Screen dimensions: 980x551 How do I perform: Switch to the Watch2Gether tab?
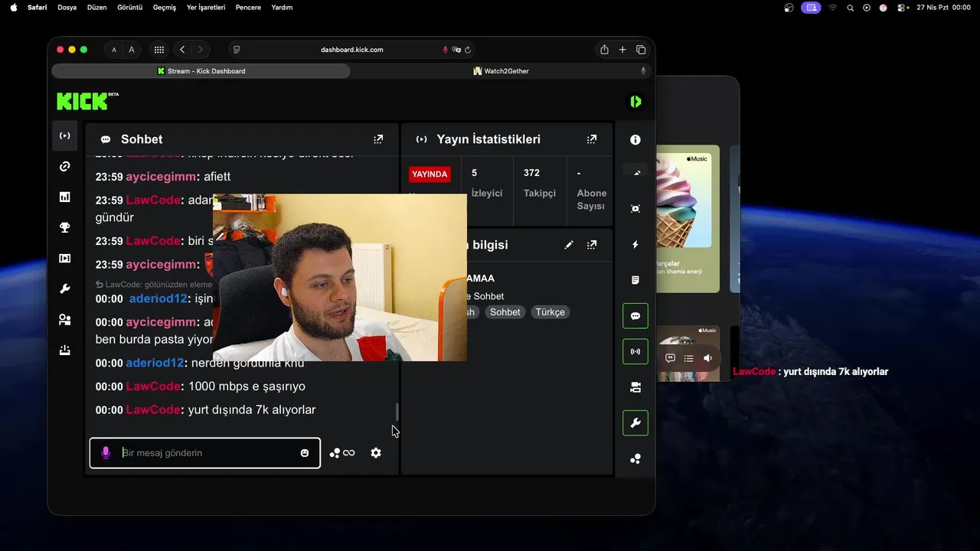pyautogui.click(x=501, y=71)
